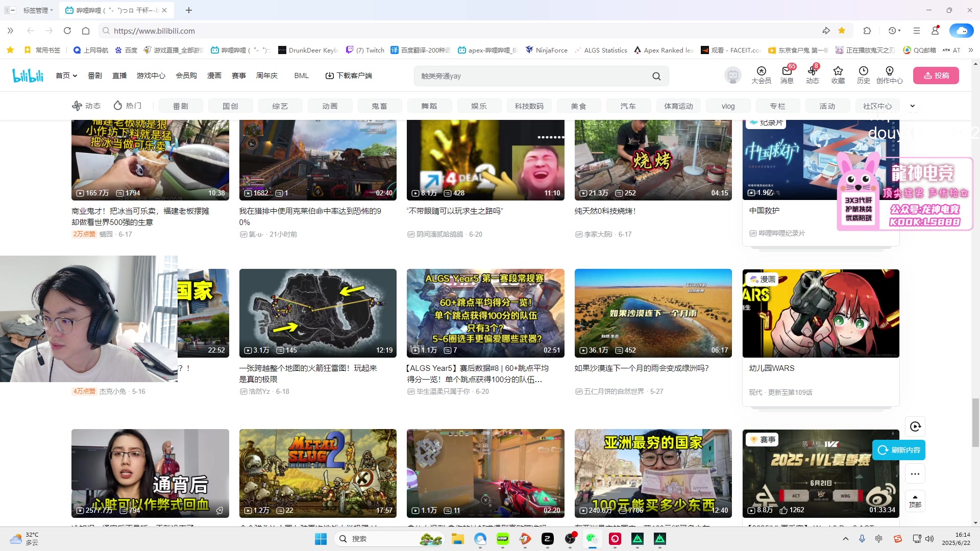Click the search magnifier icon

pos(656,76)
